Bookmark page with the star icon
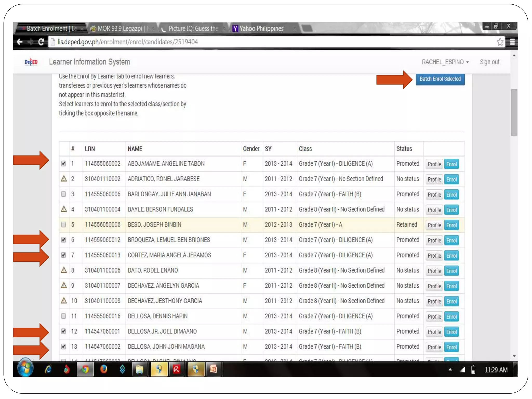Image resolution: width=532 pixels, height=399 pixels. point(500,42)
